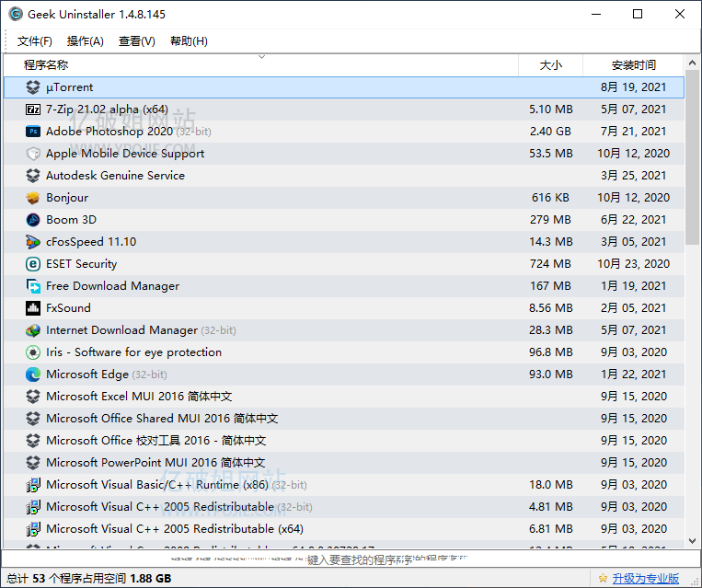
Task: Open the 帮助(H) menu
Action: [189, 41]
